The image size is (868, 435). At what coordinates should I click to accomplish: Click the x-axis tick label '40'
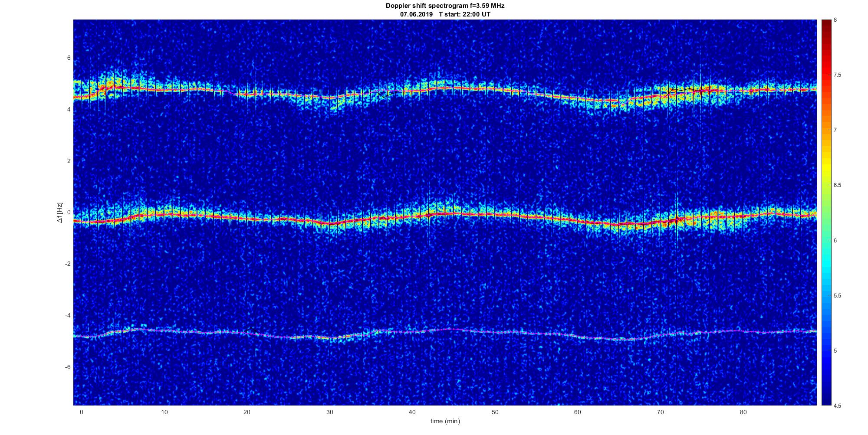[x=412, y=412]
